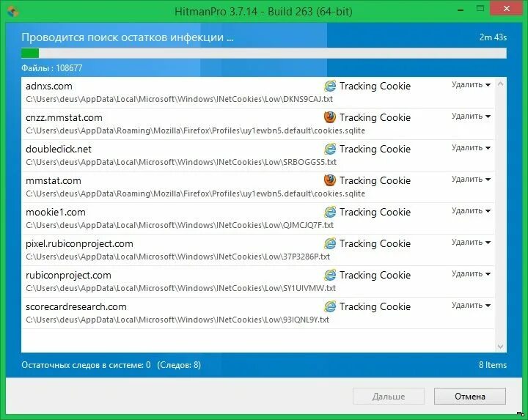This screenshot has height=420, width=528.
Task: Click the 8 Items count
Action: click(x=493, y=365)
